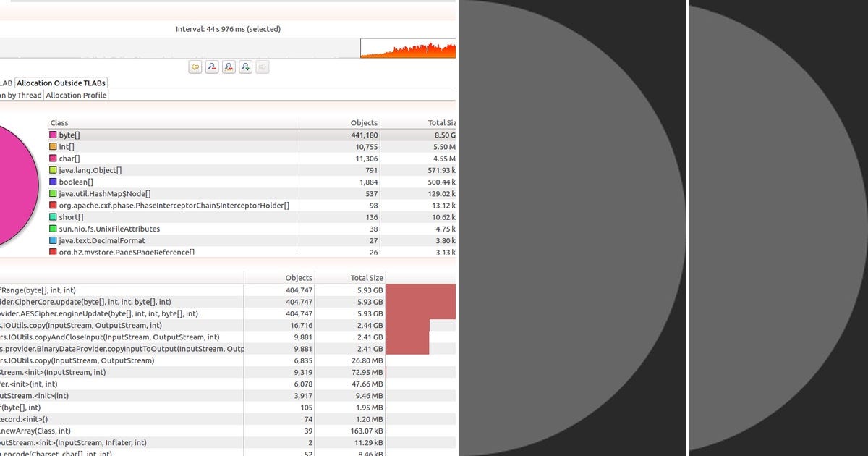868x456 pixels.
Task: Click the backward navigation arrow icon
Action: click(194, 67)
